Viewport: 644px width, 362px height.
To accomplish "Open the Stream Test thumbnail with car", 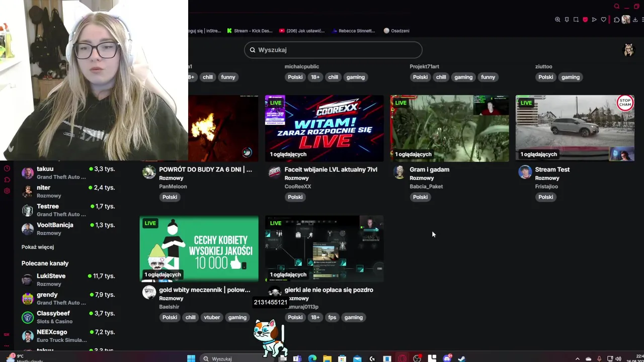I will click(575, 128).
